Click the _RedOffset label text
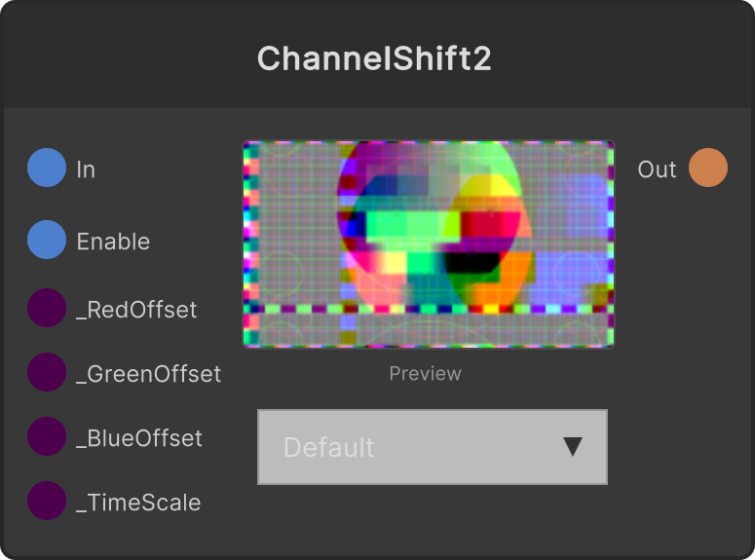The height and width of the screenshot is (560, 755). pos(136,310)
